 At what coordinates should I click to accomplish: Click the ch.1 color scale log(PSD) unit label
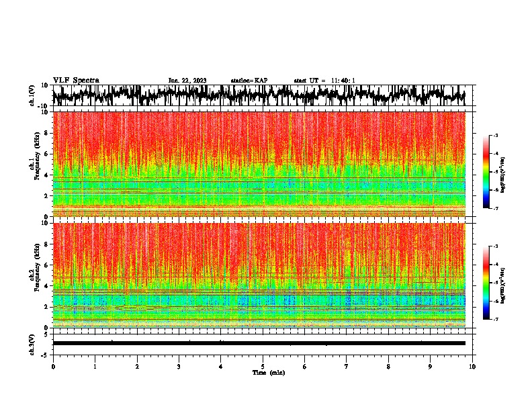tap(503, 175)
